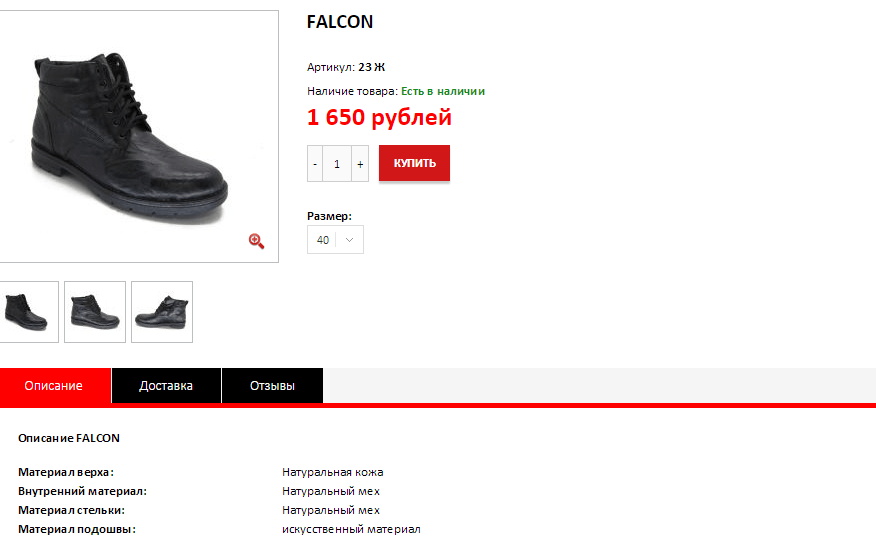Select the third boot thumbnail

(x=162, y=312)
